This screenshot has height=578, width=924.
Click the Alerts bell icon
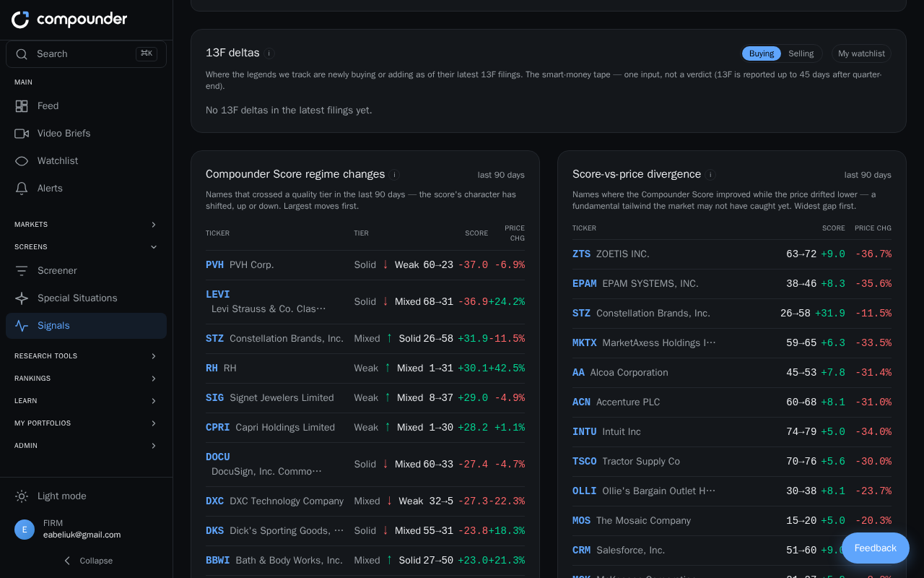point(22,189)
